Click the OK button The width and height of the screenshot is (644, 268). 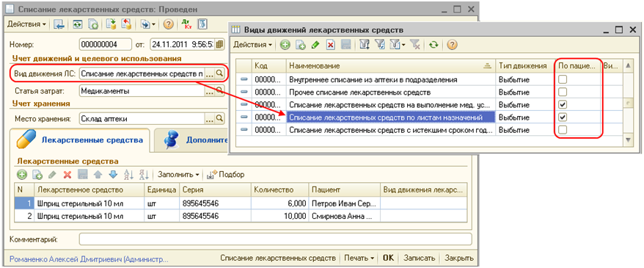[x=388, y=258]
